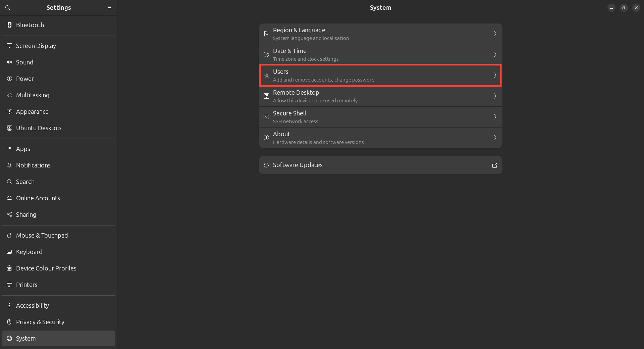Expand the Region & Language chevron
Viewport: 644px width, 349px height.
pyautogui.click(x=495, y=34)
